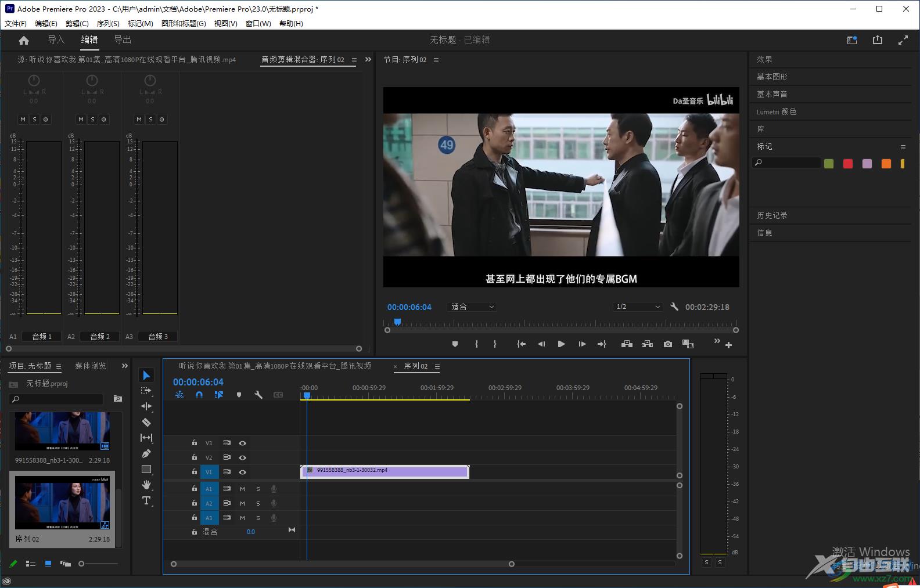Step back one frame

click(541, 344)
